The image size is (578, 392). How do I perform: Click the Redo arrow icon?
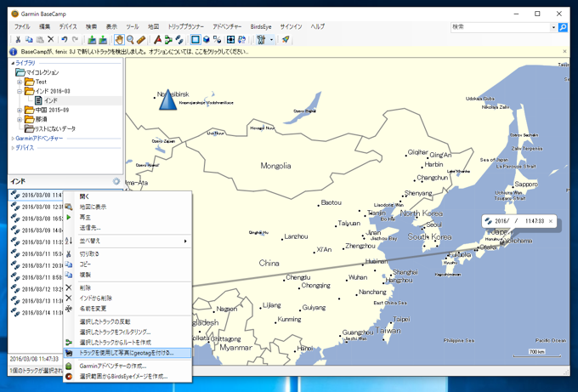75,39
